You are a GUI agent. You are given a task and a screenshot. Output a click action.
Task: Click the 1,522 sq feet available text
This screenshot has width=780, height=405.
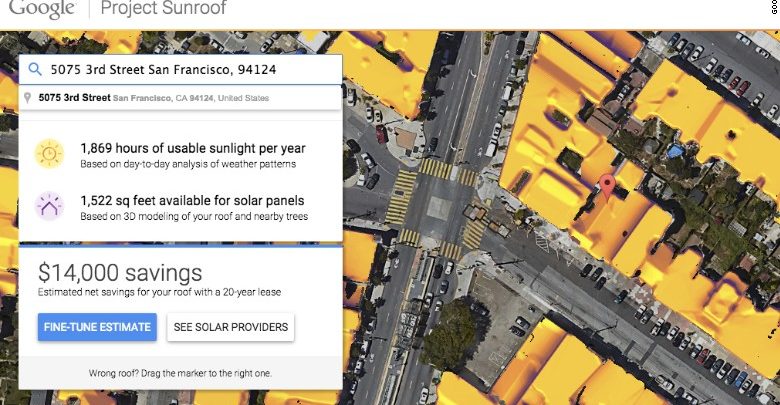pyautogui.click(x=193, y=201)
